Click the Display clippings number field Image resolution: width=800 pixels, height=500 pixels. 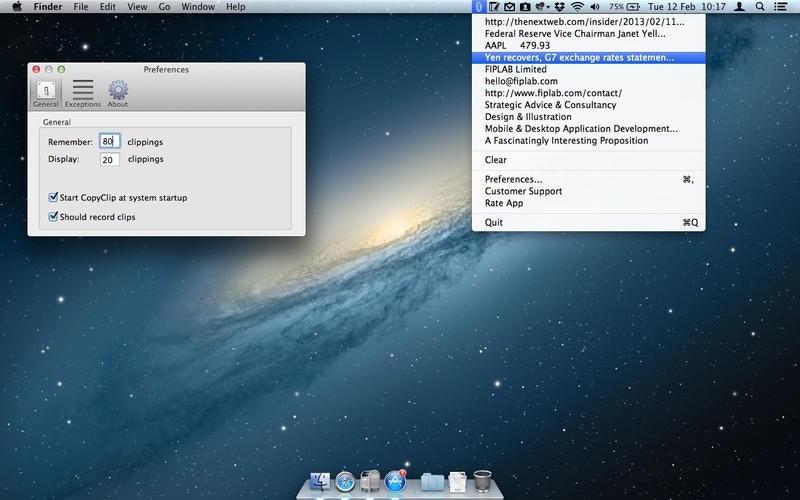click(x=110, y=160)
